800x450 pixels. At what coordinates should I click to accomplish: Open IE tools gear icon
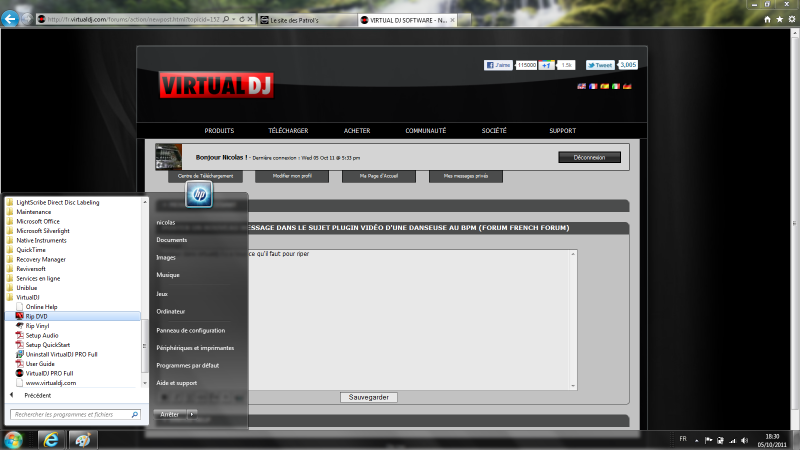[791, 19]
